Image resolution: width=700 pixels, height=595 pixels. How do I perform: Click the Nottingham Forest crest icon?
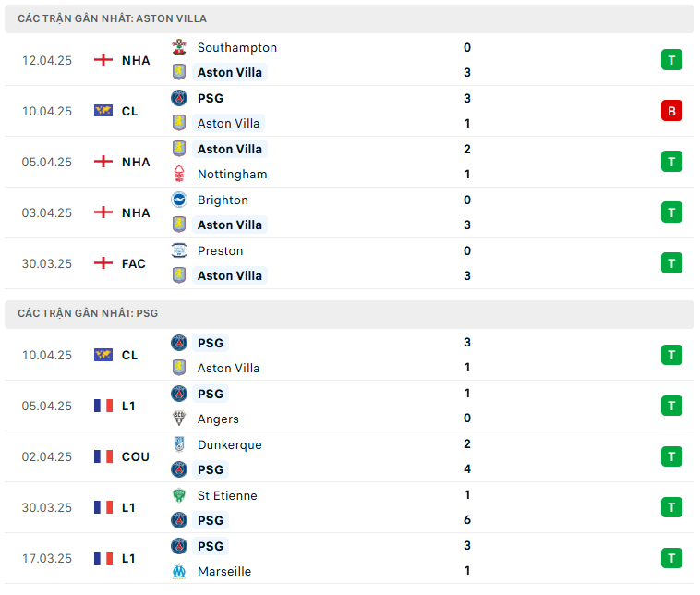(178, 174)
